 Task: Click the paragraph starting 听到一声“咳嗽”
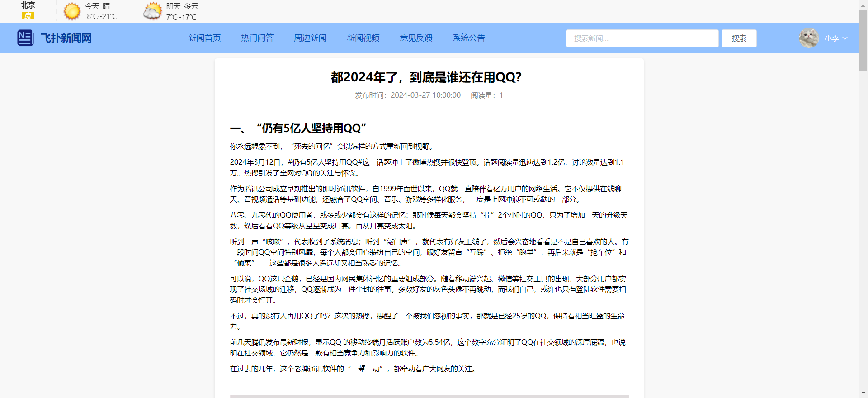(x=429, y=252)
